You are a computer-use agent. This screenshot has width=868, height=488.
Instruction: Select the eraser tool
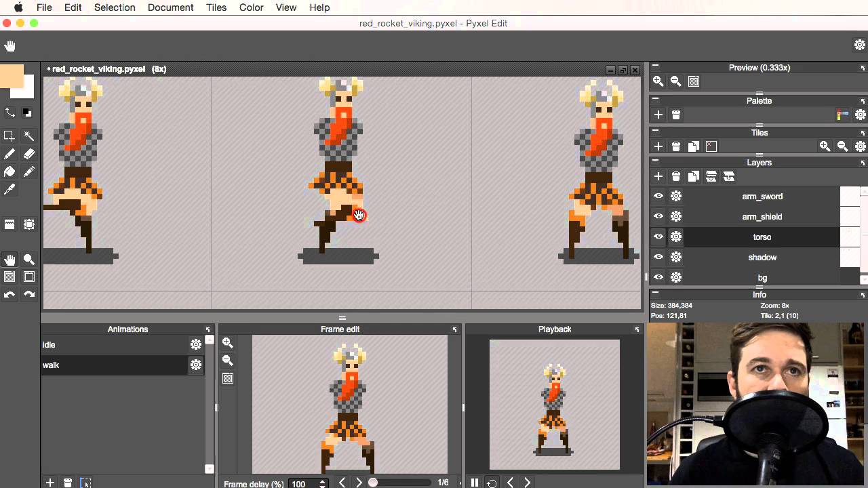[29, 155]
